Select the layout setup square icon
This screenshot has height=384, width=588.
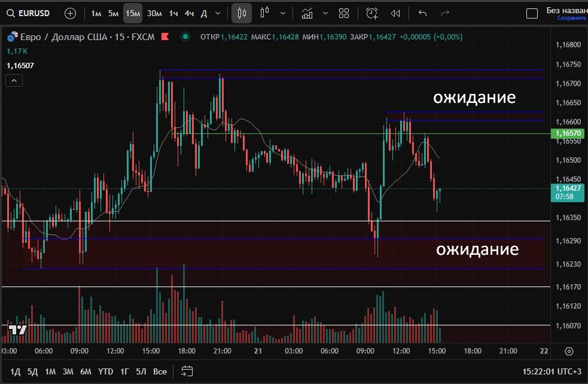[x=532, y=13]
